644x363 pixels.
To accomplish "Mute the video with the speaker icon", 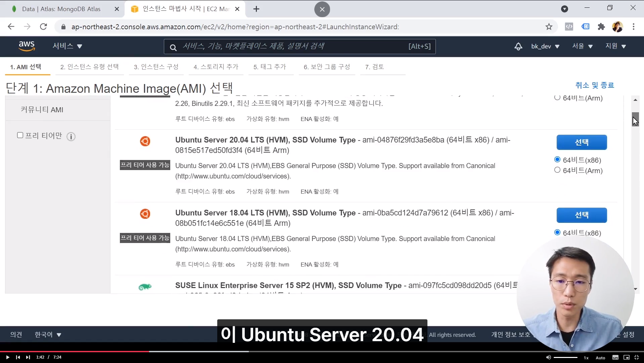I will pos(548,357).
